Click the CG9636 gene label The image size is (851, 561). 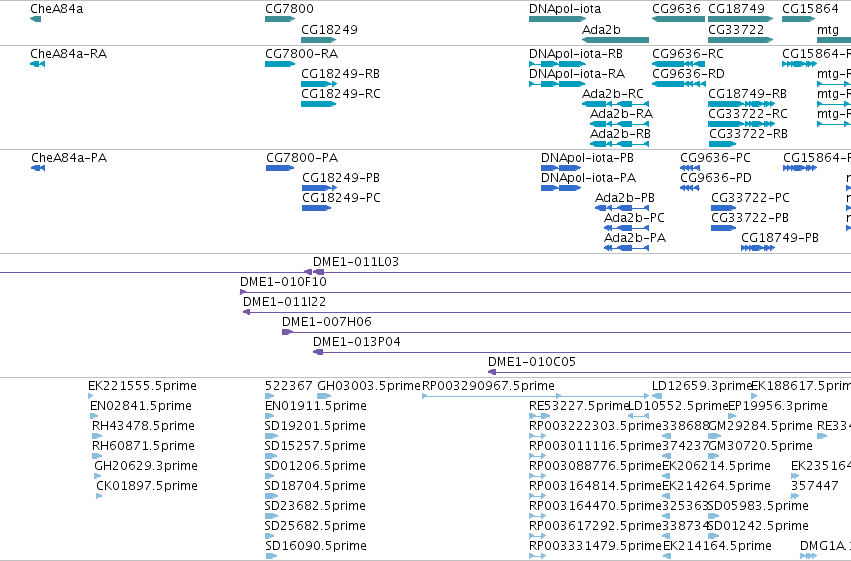(676, 9)
